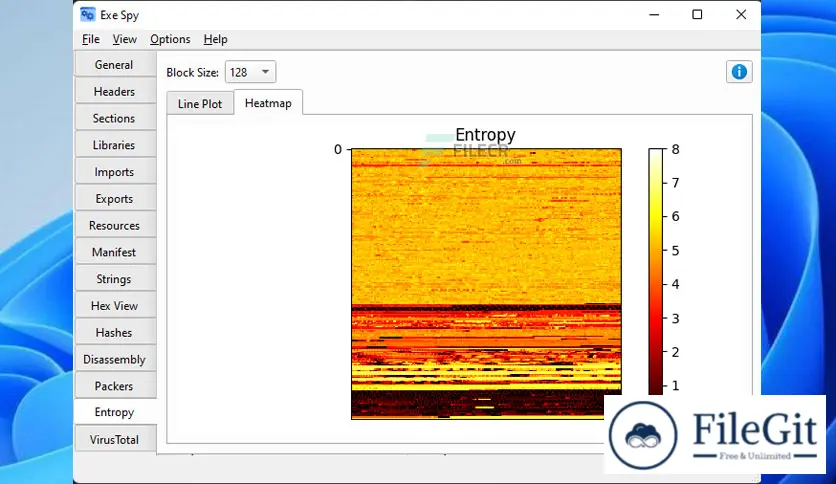Click the colorbar label 5
Image resolution: width=836 pixels, height=484 pixels.
[x=676, y=251]
